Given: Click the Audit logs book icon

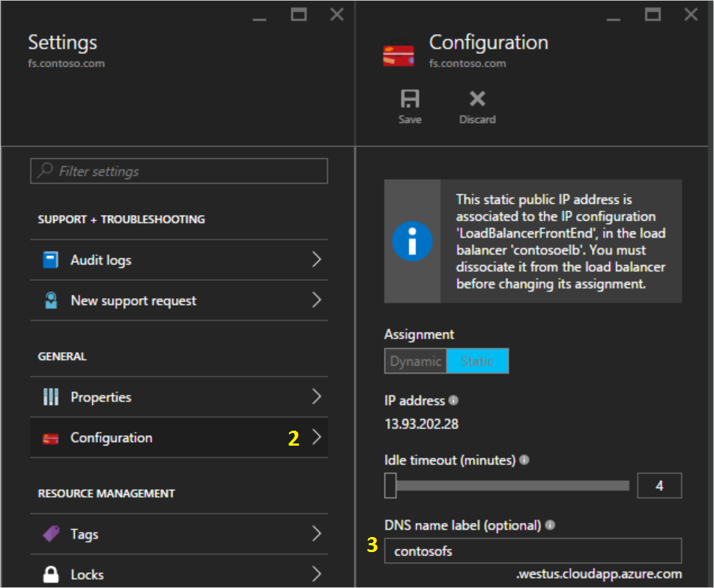Looking at the screenshot, I should pyautogui.click(x=50, y=260).
